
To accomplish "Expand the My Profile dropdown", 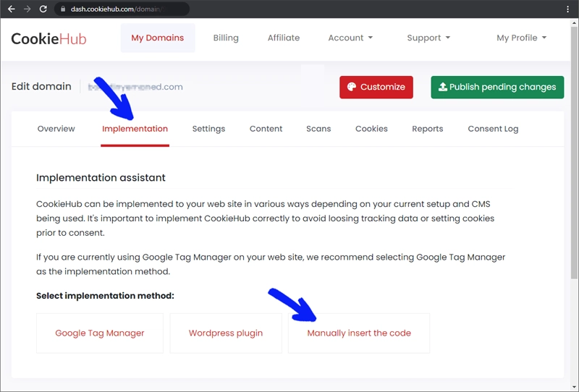I will click(521, 38).
